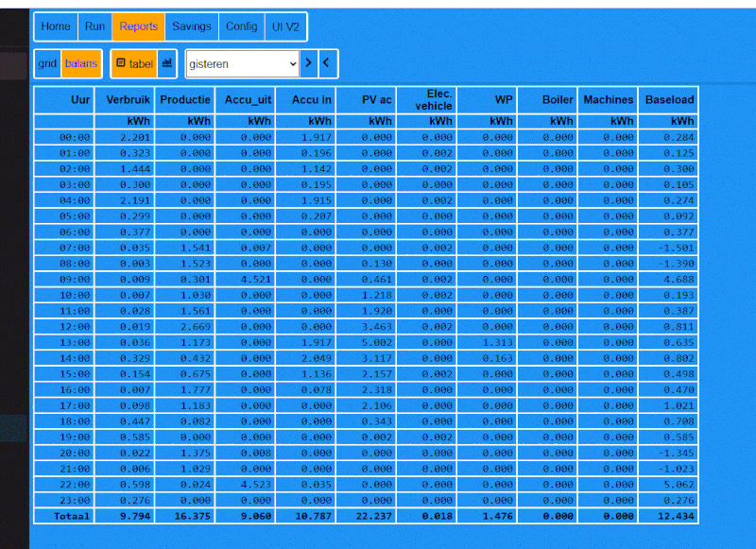This screenshot has height=549, width=756.
Task: Click the Productie column header
Action: pos(185,100)
